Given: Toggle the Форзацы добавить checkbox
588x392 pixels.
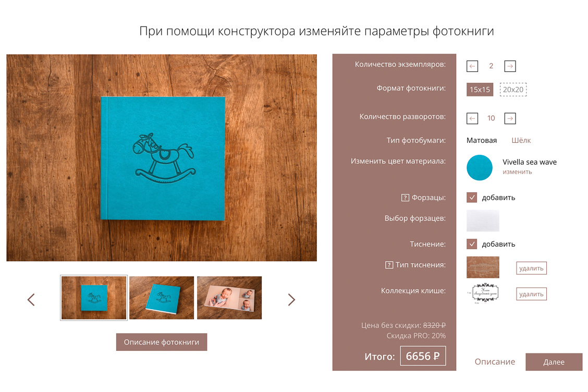Looking at the screenshot, I should point(472,198).
